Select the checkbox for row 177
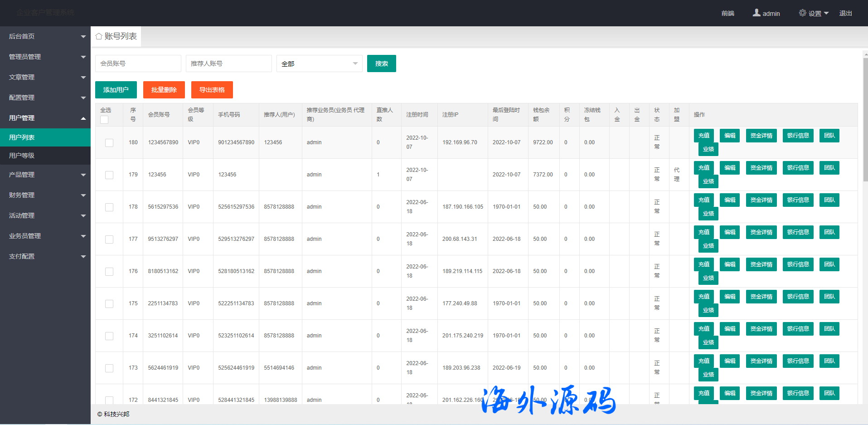868x425 pixels. [109, 239]
